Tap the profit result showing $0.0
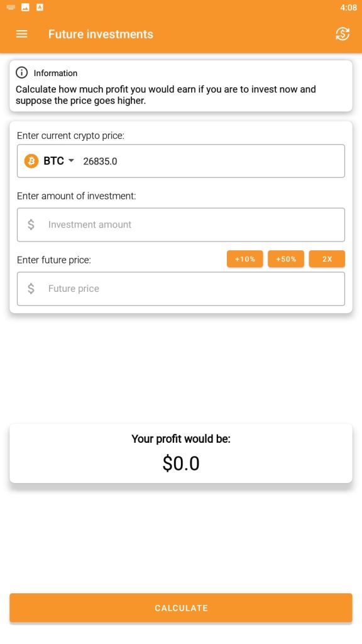Image resolution: width=362 pixels, height=644 pixels. coord(181,464)
